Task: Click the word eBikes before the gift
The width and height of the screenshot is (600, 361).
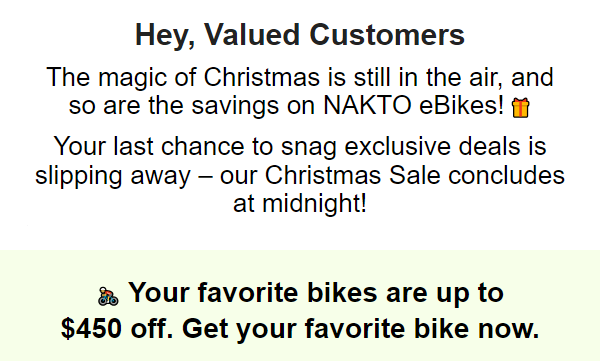Action: [462, 105]
